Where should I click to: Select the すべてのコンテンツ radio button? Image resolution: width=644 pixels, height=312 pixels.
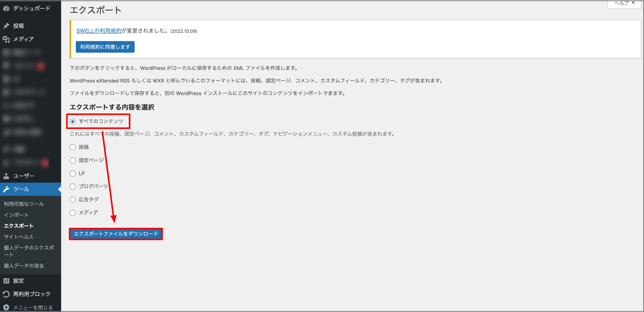73,121
